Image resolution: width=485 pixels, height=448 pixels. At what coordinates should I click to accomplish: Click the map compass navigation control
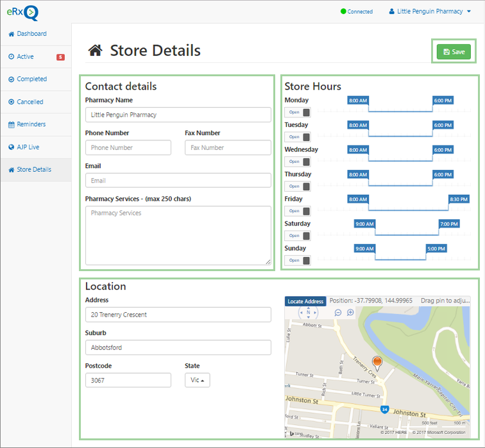click(x=308, y=312)
